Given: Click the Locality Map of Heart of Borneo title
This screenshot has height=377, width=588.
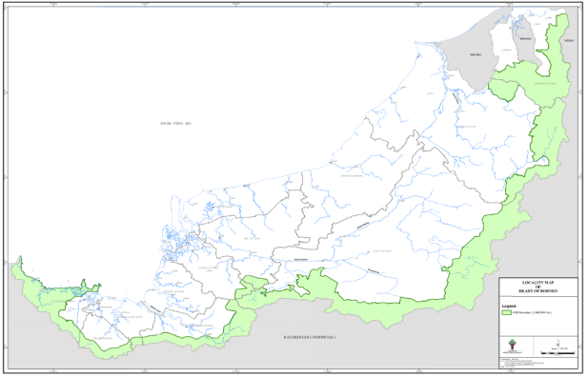Looking at the screenshot, I should pyautogui.click(x=537, y=287).
